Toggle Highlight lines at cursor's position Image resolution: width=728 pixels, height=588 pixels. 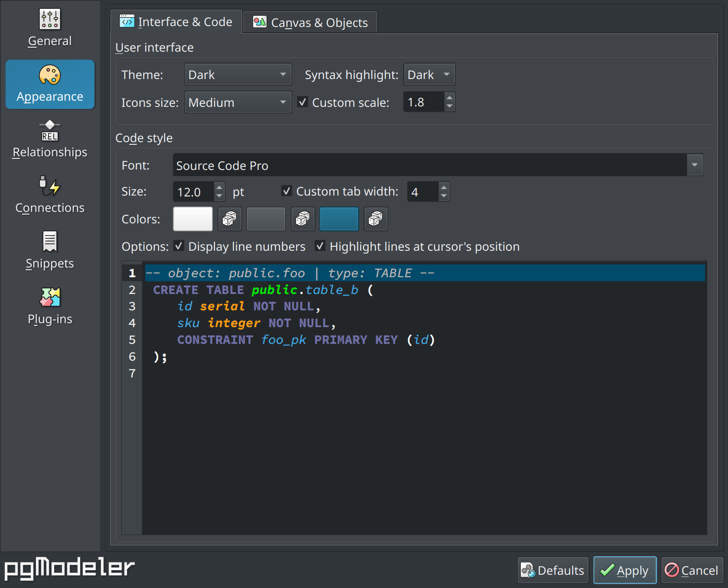(x=320, y=246)
